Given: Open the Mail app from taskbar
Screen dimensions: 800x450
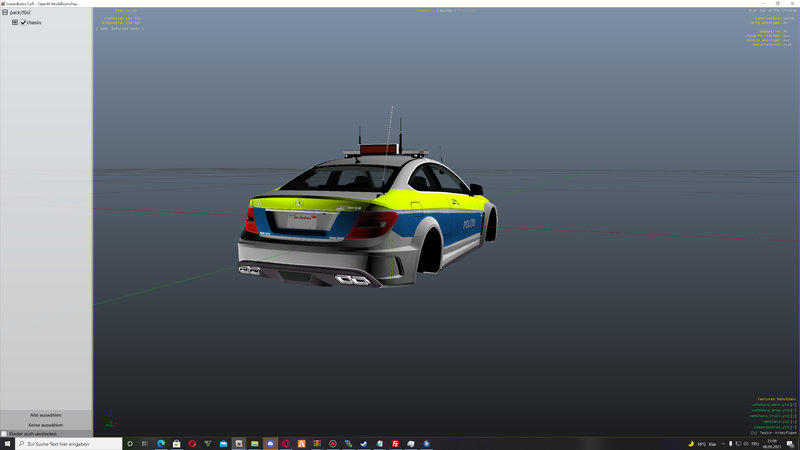Looking at the screenshot, I should tap(223, 444).
